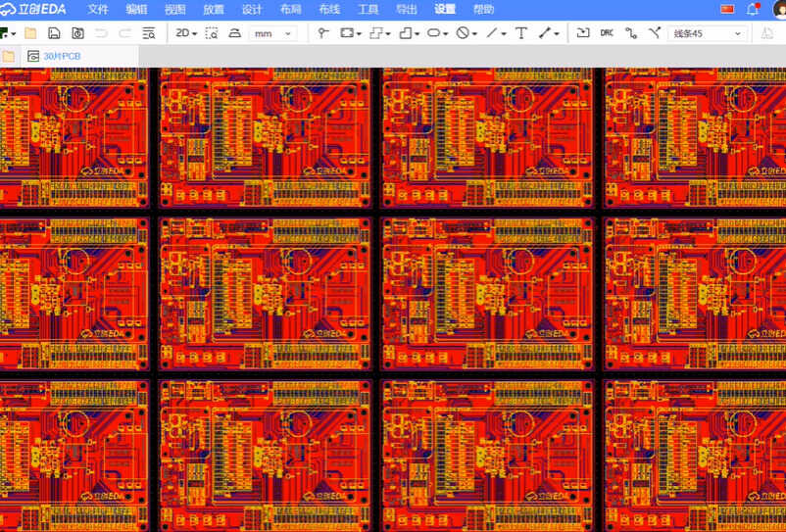Click the find/search list icon
This screenshot has height=532, width=786.
[149, 33]
